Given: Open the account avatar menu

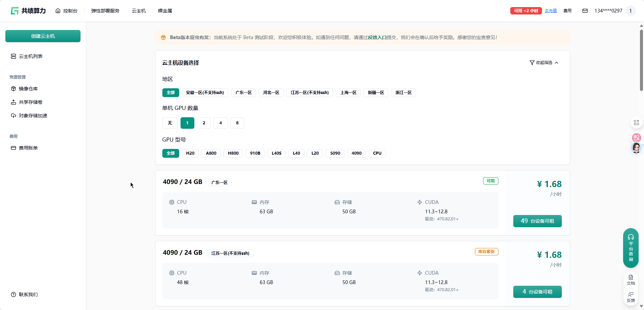Looking at the screenshot, I should (x=631, y=11).
